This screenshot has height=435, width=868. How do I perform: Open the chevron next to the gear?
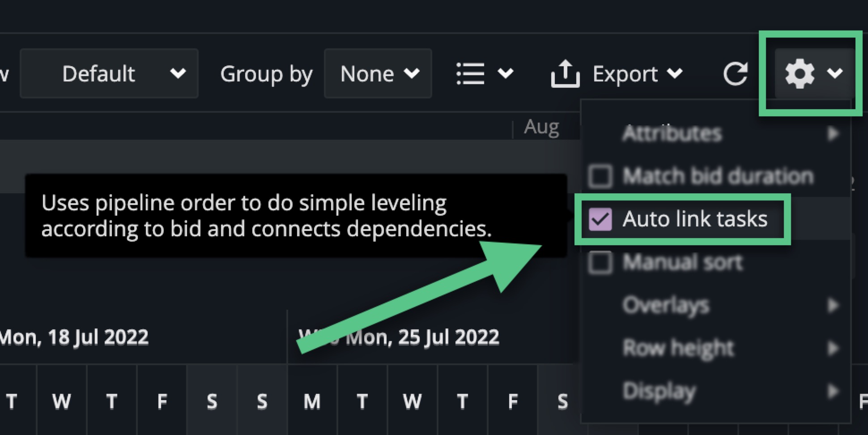point(835,73)
